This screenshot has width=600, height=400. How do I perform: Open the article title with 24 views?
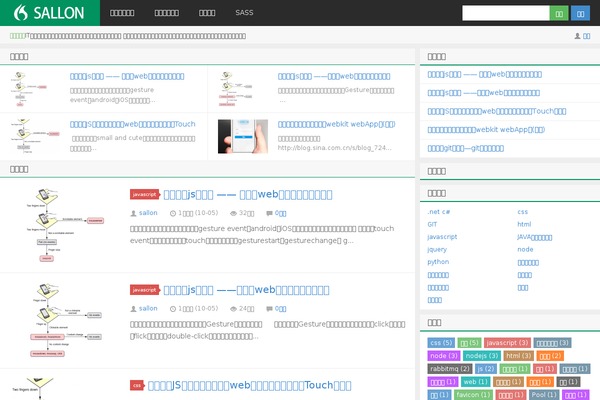[x=246, y=290]
